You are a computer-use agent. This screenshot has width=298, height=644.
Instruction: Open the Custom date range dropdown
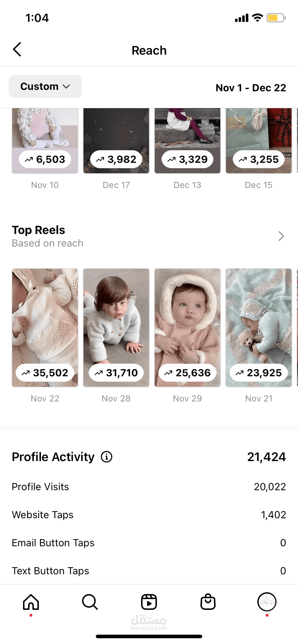[45, 86]
